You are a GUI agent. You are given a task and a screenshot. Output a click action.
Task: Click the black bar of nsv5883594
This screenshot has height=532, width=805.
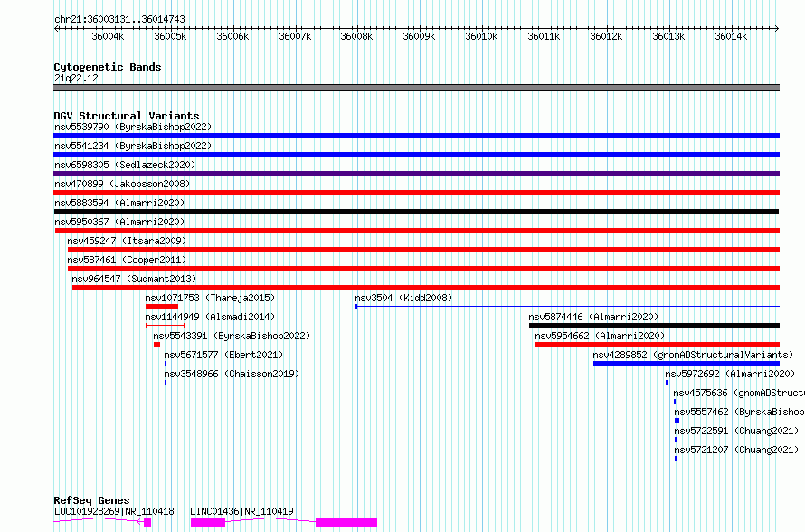click(416, 212)
